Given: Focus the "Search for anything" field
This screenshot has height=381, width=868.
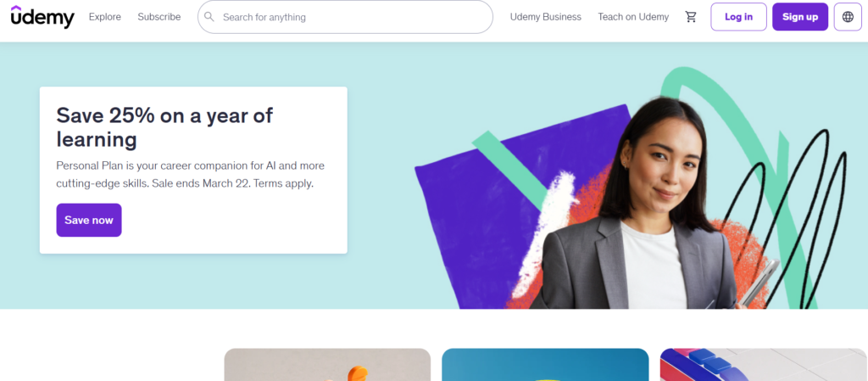Looking at the screenshot, I should [352, 17].
